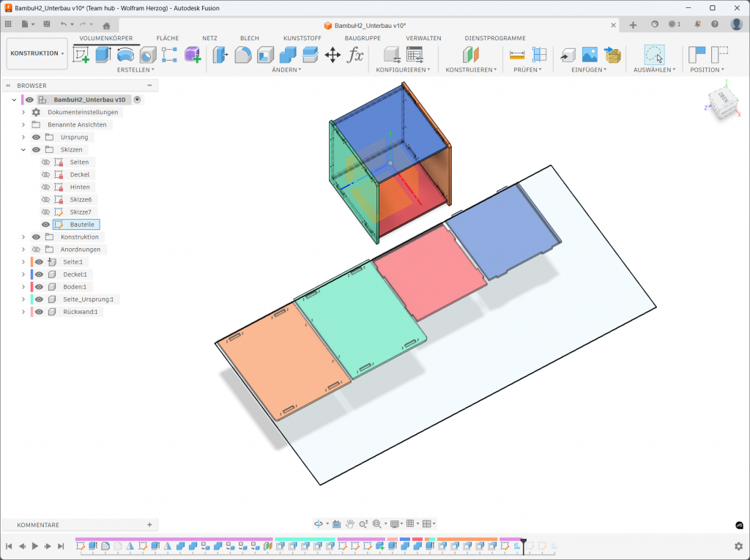The height and width of the screenshot is (560, 750).
Task: Open the DIENSTPROGRAMME tab
Action: click(x=494, y=38)
